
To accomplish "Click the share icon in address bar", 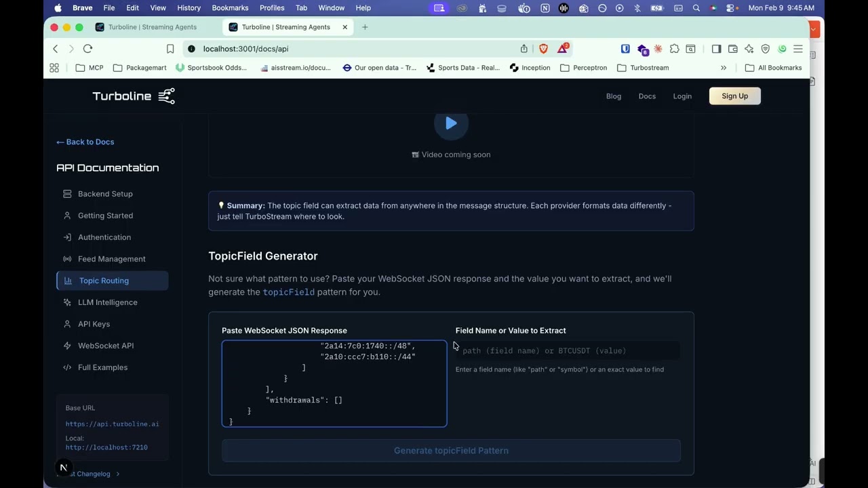I will pos(524,49).
